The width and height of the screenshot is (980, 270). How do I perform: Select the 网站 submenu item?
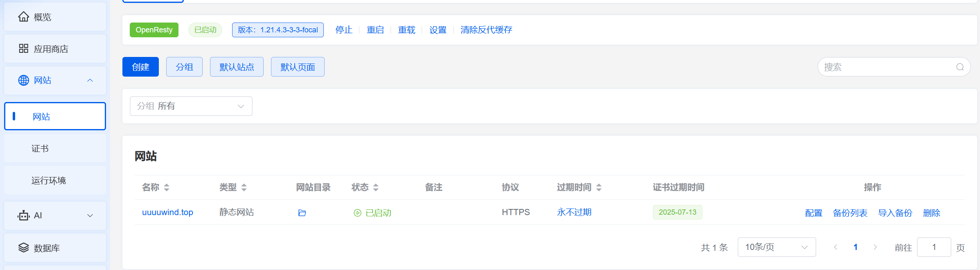pyautogui.click(x=55, y=116)
